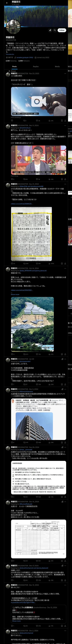The image size is (72, 644).
Task: Open nikkei.com article link in Dec 21 post
Action: coord(22,204)
